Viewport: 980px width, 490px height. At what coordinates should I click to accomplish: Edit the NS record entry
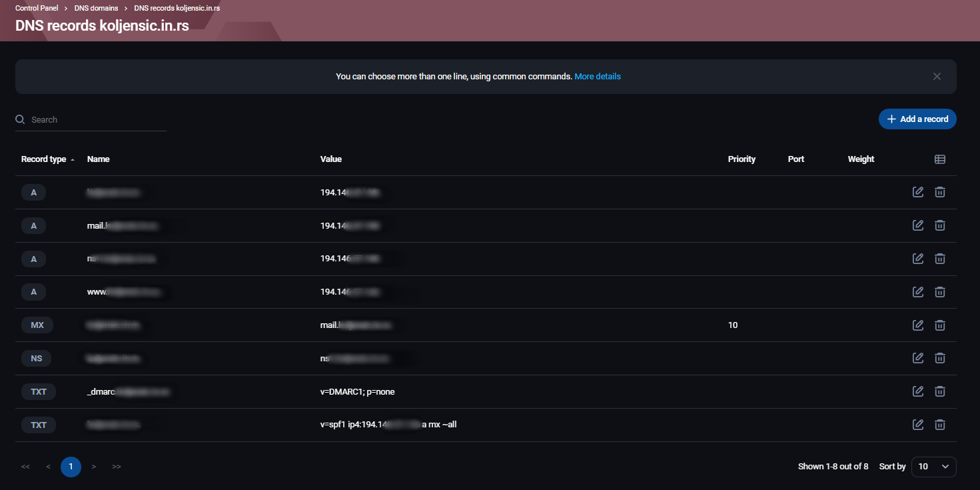pos(917,358)
